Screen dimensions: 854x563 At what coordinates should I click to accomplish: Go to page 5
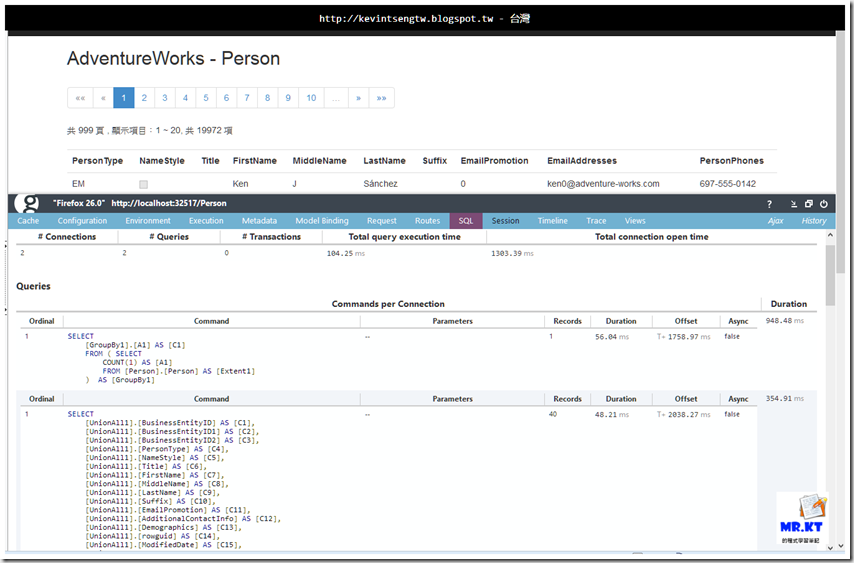(206, 98)
